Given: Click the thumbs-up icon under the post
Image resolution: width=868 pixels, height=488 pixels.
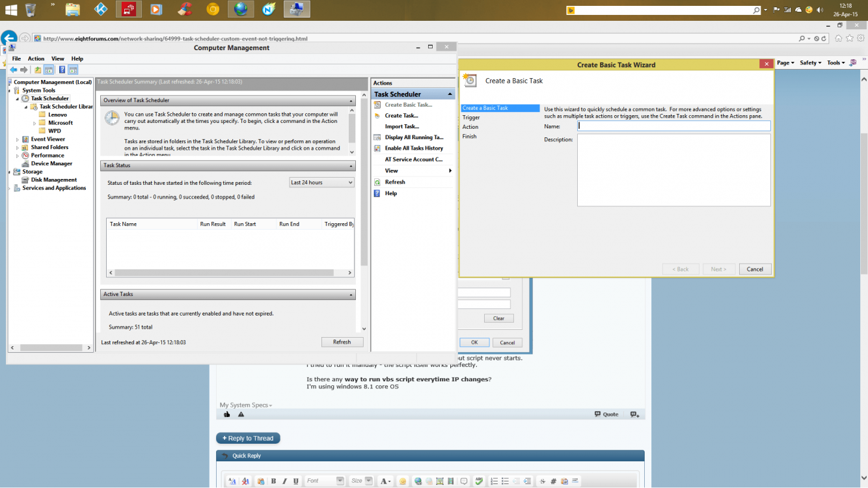Looking at the screenshot, I should pyautogui.click(x=227, y=414).
